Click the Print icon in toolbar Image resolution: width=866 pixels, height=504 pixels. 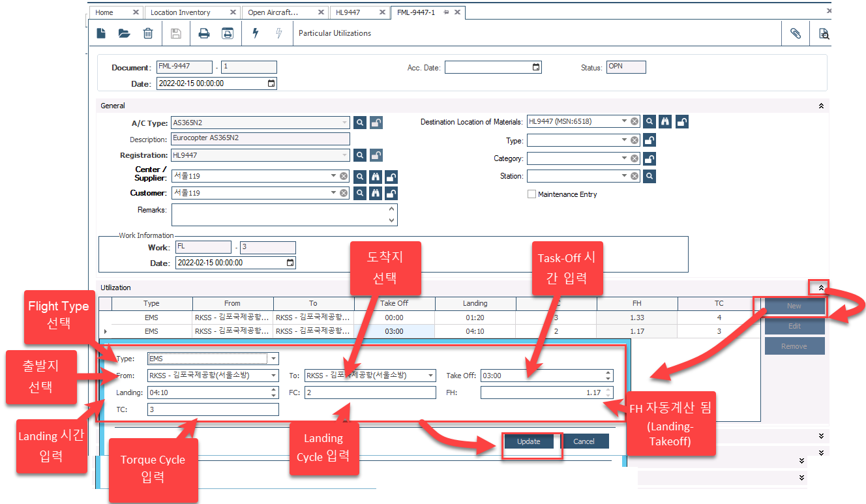(x=204, y=33)
